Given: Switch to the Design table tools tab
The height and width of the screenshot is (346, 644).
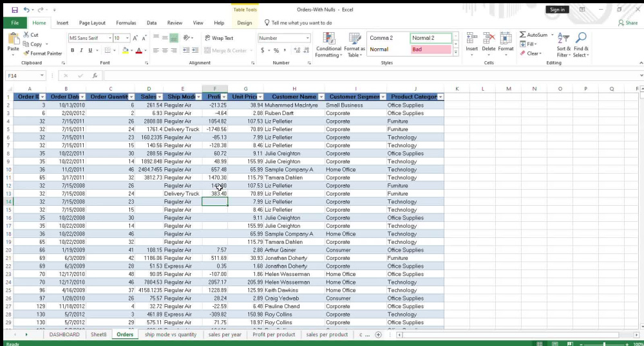Looking at the screenshot, I should tap(244, 23).
